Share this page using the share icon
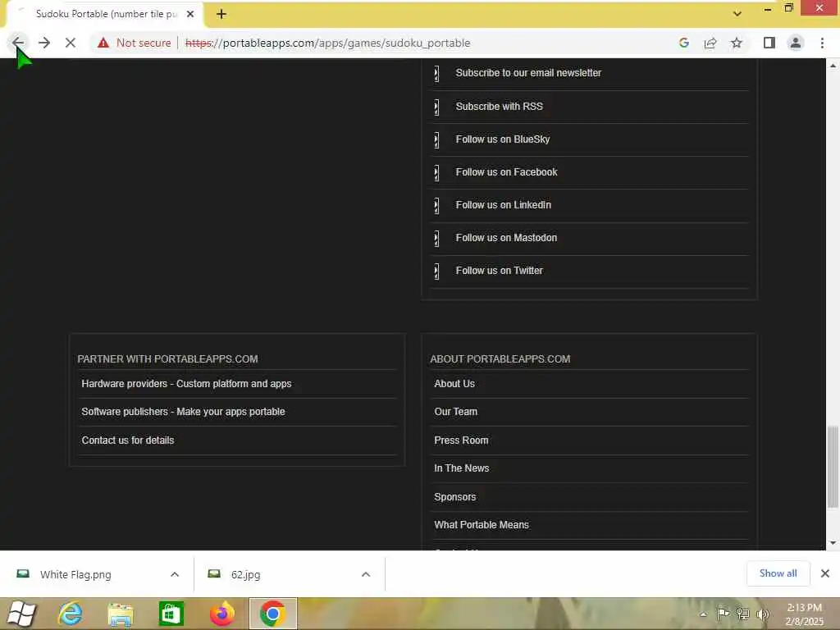Image resolution: width=840 pixels, height=630 pixels. (x=710, y=43)
